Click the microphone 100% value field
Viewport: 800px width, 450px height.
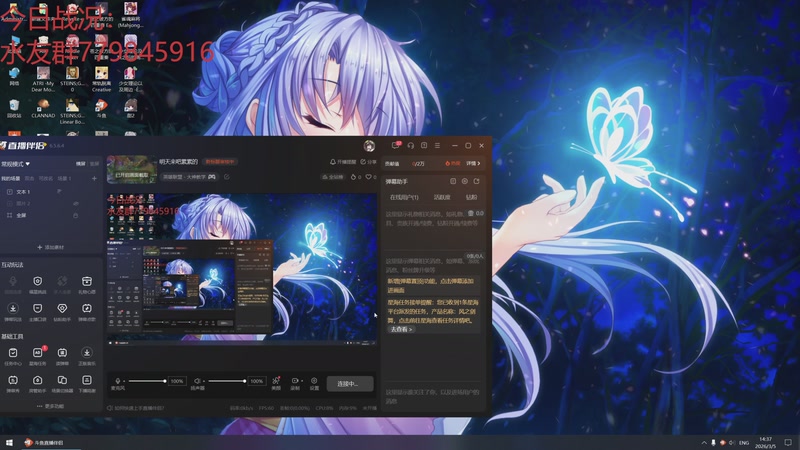(177, 381)
